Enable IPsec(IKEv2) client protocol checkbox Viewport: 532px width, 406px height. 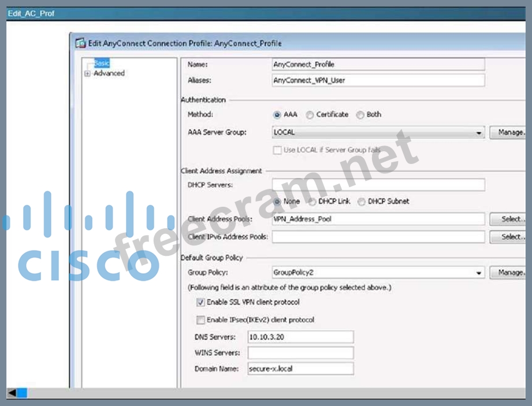click(x=200, y=320)
